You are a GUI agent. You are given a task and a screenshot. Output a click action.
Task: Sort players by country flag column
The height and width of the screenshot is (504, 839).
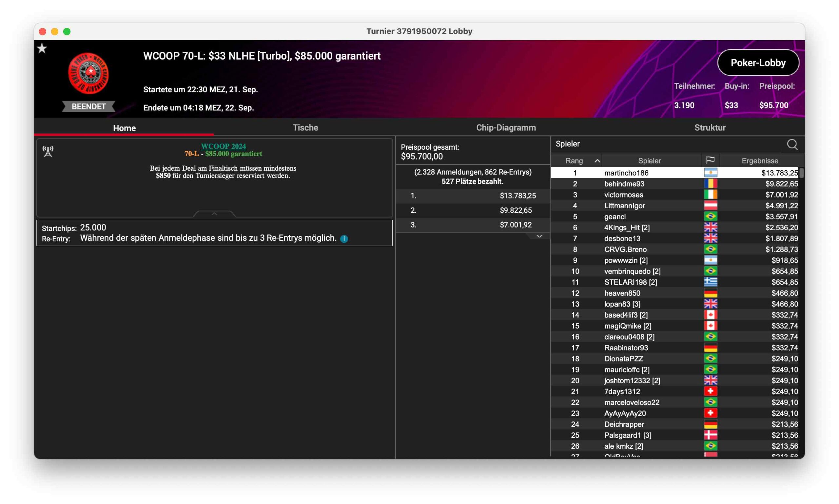710,160
